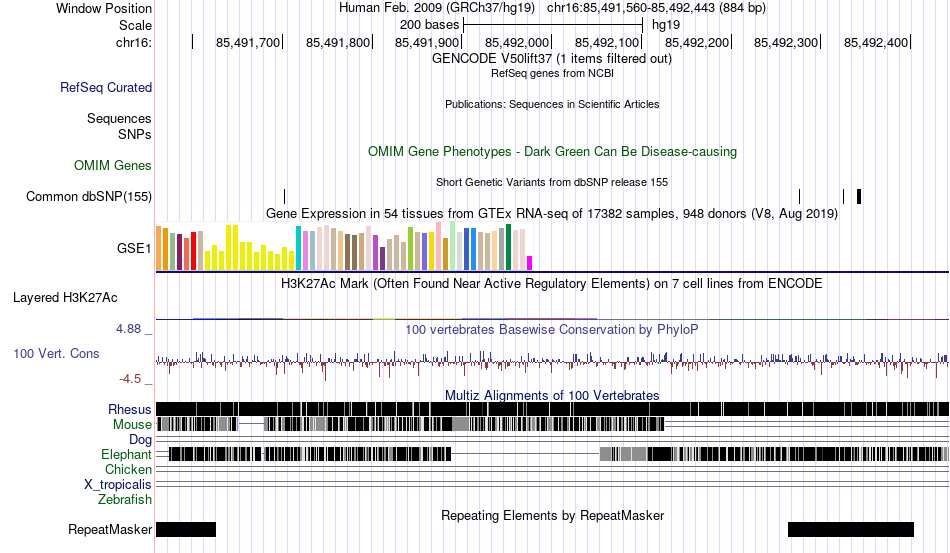950x553 pixels.
Task: Click the chr16:85,491,560-85,492,443 position text
Action: [x=656, y=8]
